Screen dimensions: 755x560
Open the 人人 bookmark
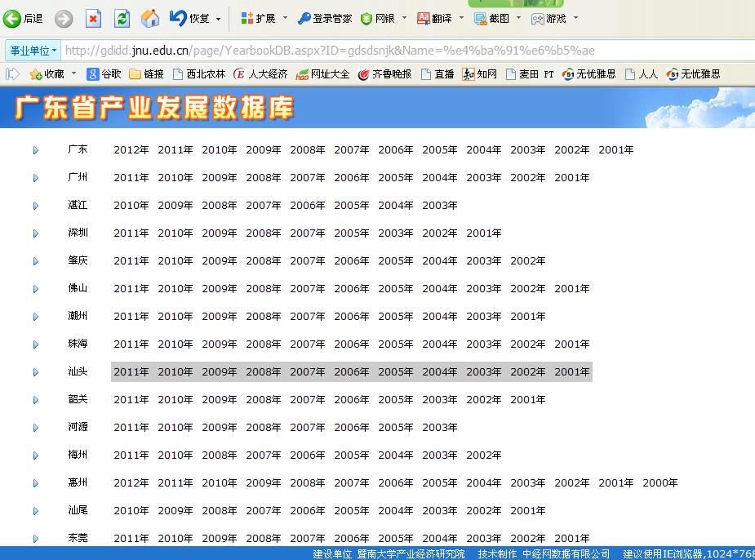coord(641,74)
